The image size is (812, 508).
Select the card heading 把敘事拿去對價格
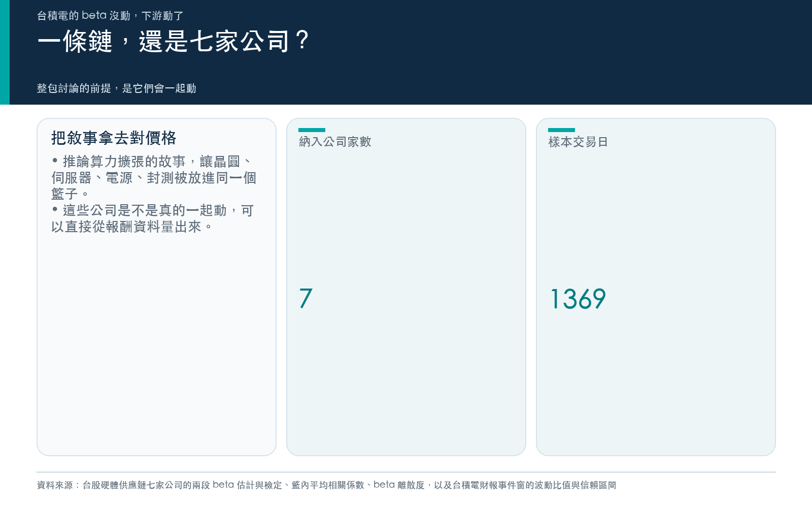(114, 138)
